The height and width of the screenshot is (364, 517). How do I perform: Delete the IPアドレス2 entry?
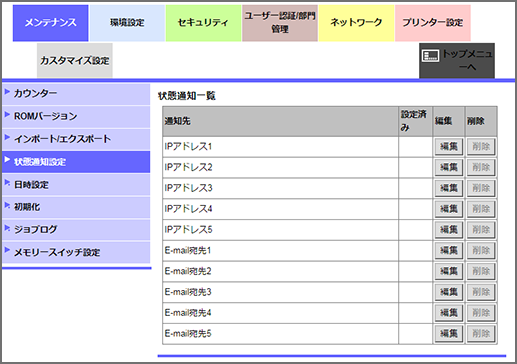pyautogui.click(x=481, y=167)
